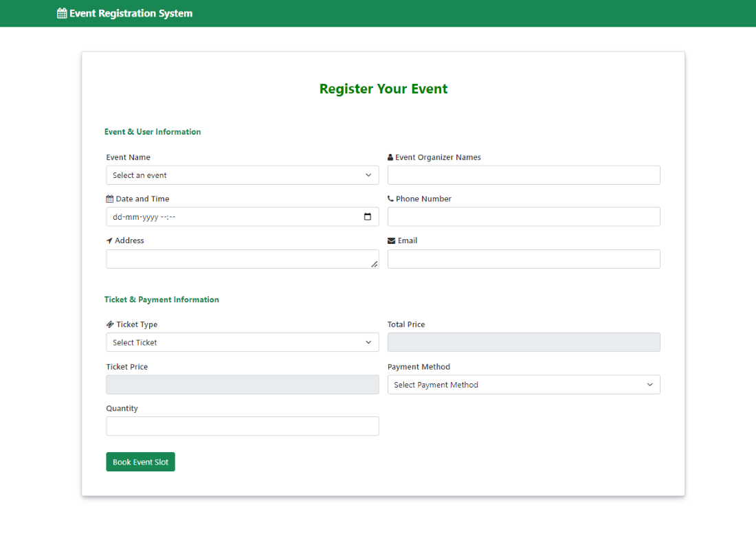This screenshot has height=538, width=756.
Task: Click the Event Name label
Action: (129, 157)
